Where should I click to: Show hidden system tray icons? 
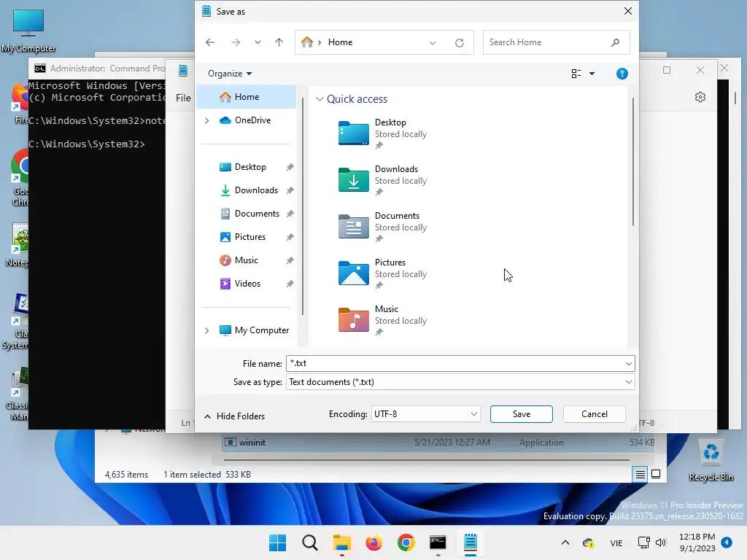coord(565,542)
